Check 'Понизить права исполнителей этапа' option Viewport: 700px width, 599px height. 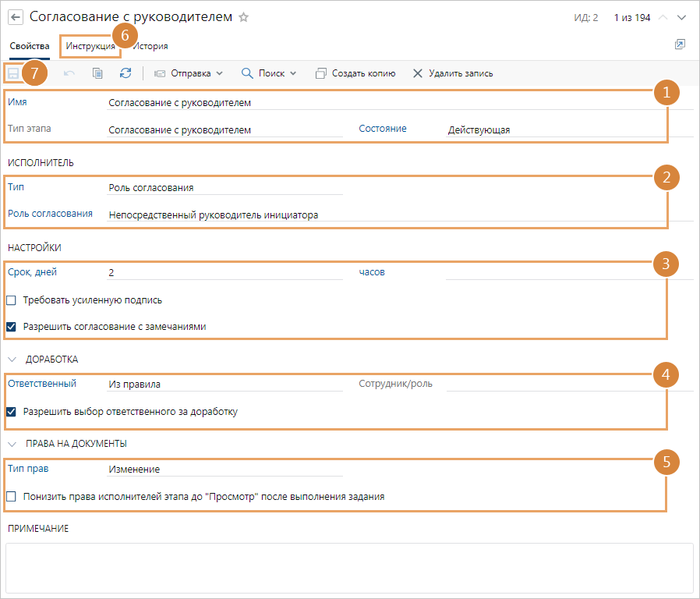tap(12, 496)
